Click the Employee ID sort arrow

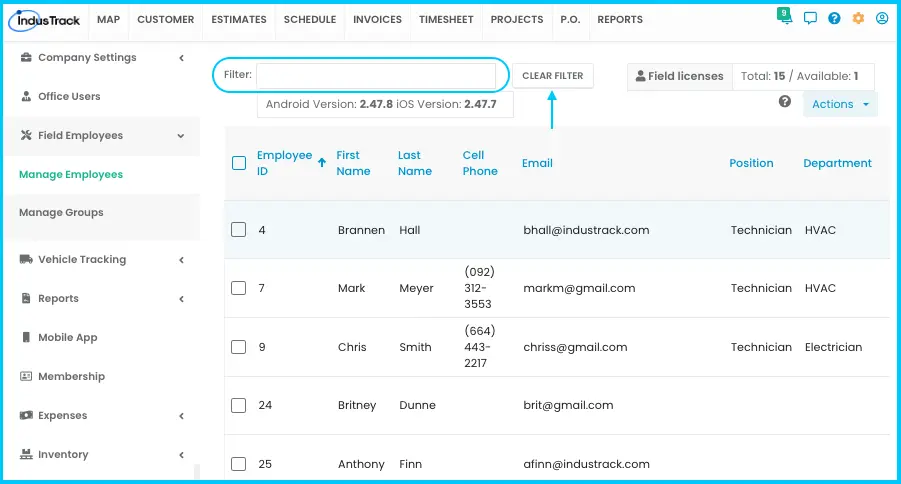[x=322, y=163]
